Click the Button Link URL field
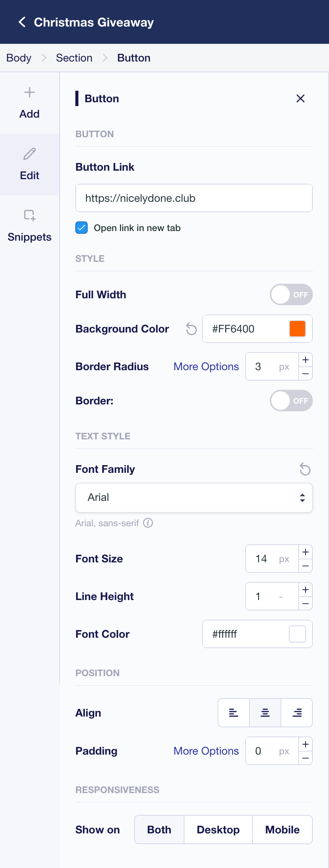329x868 pixels. [x=194, y=198]
